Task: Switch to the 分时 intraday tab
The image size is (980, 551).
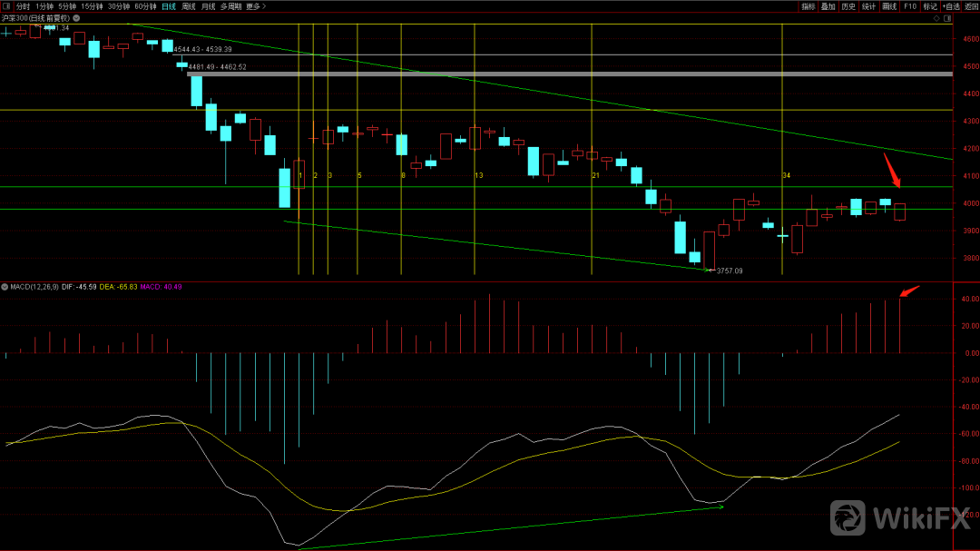Action: click(x=23, y=6)
